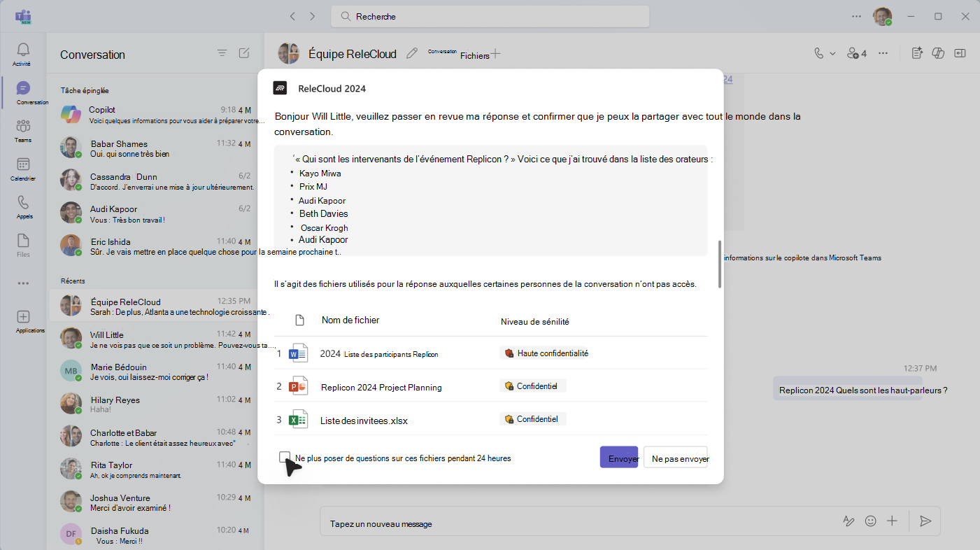Click the filter conversations icon
Image resolution: width=980 pixels, height=550 pixels.
222,53
